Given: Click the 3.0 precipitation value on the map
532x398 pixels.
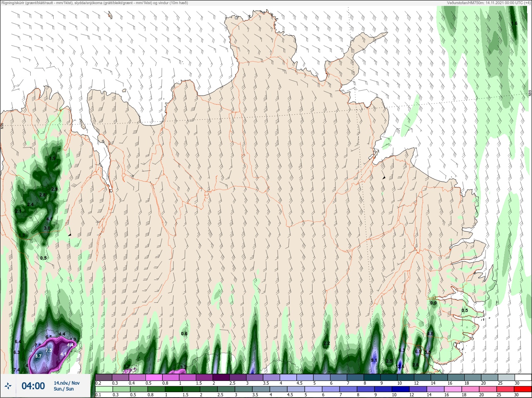Looking at the screenshot, I should point(47,228).
